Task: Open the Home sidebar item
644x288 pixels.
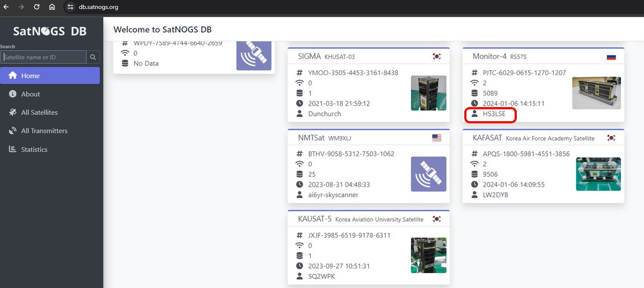Action: (50, 76)
